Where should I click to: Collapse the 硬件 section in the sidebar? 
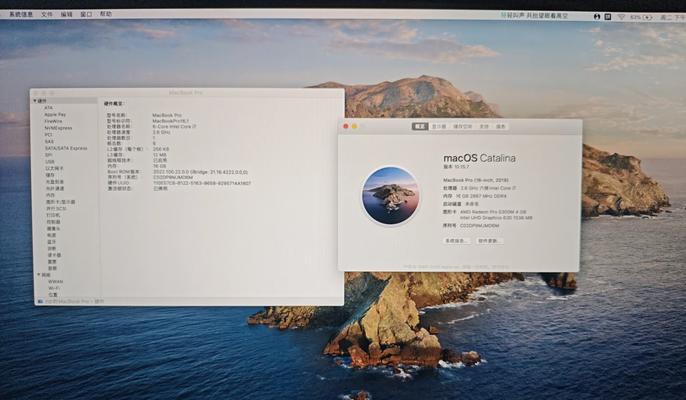[x=35, y=101]
